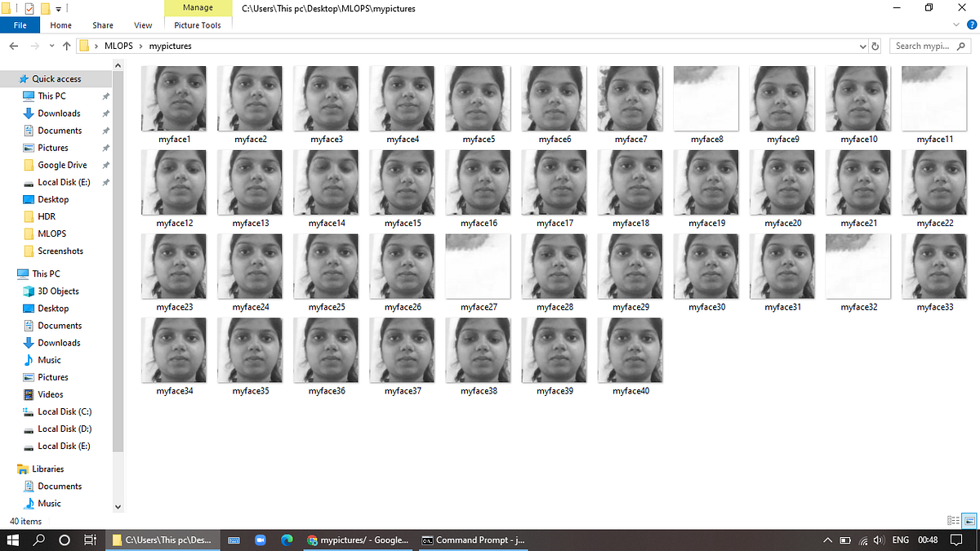Click MLOPS in the breadcrumb path
This screenshot has height=551, width=980.
119,46
